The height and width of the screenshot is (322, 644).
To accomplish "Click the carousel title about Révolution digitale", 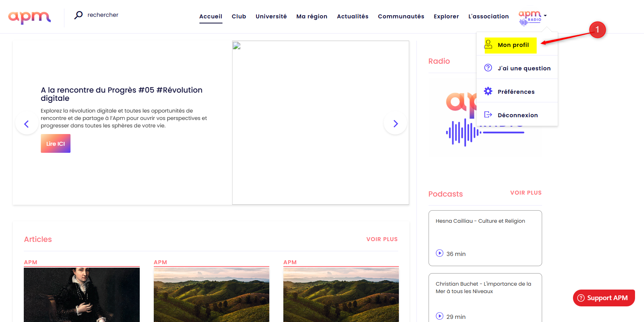I will tap(121, 94).
